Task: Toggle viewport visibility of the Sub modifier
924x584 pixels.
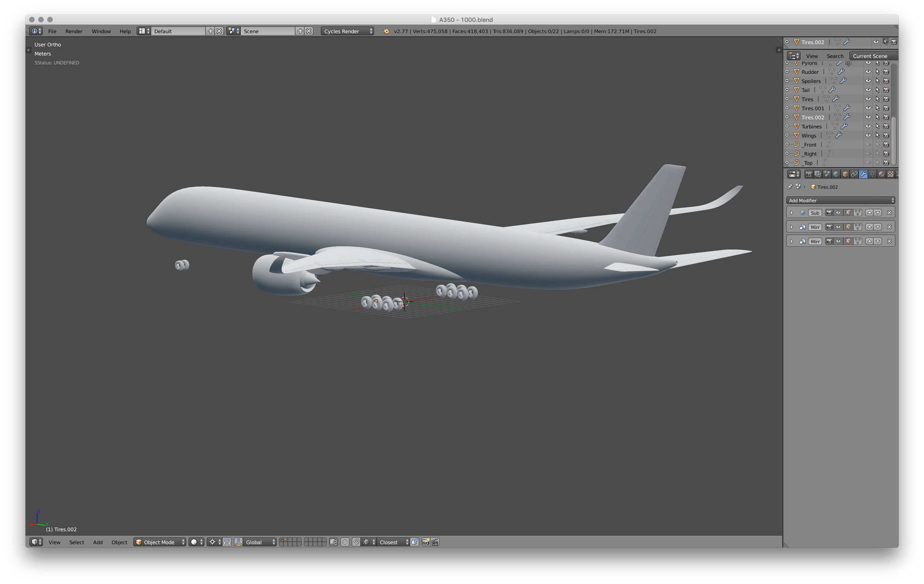Action: (838, 213)
